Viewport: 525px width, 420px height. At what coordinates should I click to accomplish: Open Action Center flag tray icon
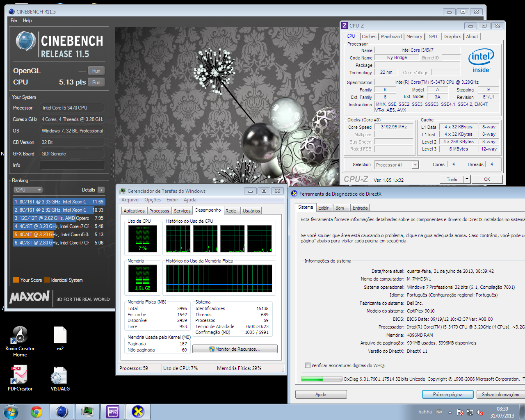pyautogui.click(x=460, y=412)
